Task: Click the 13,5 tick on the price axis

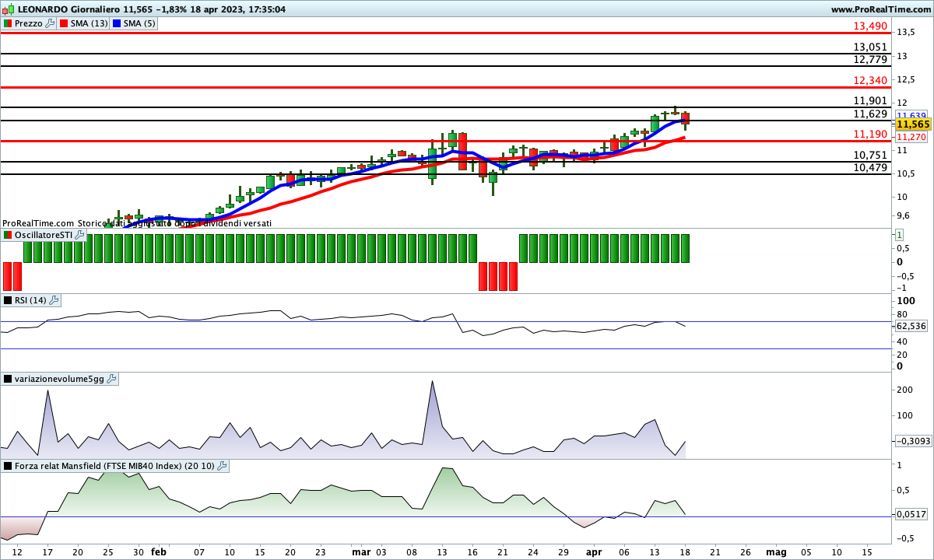Action: point(906,33)
